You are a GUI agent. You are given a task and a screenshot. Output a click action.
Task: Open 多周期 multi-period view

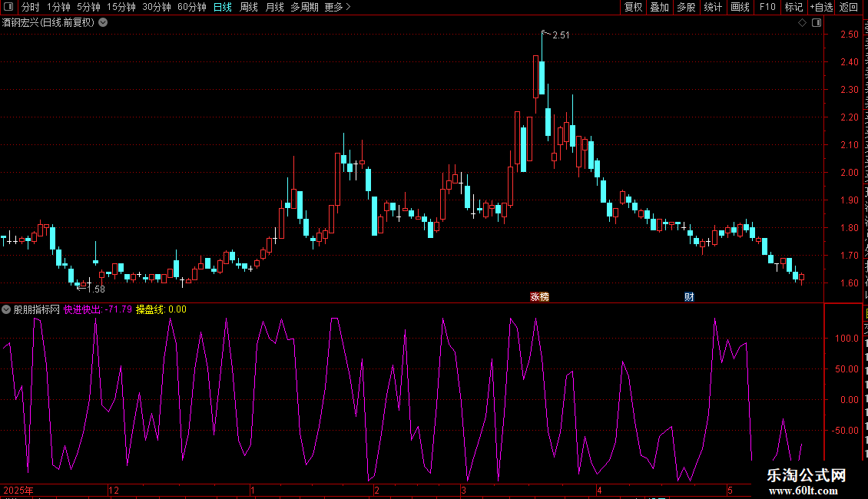point(304,7)
